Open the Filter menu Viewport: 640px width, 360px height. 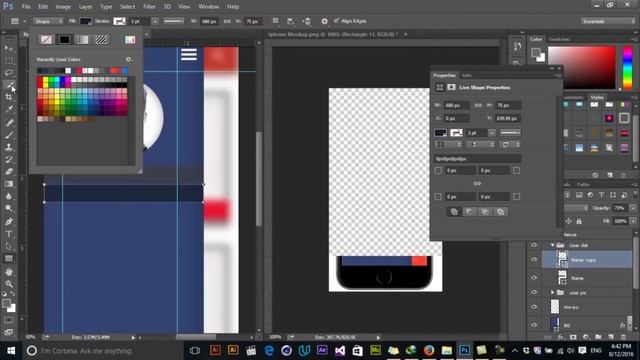pyautogui.click(x=149, y=7)
